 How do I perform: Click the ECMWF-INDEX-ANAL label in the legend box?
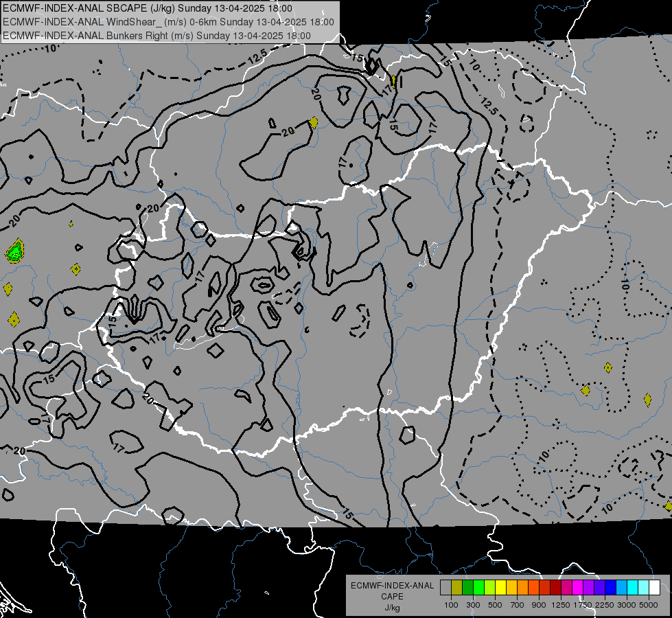coord(392,586)
